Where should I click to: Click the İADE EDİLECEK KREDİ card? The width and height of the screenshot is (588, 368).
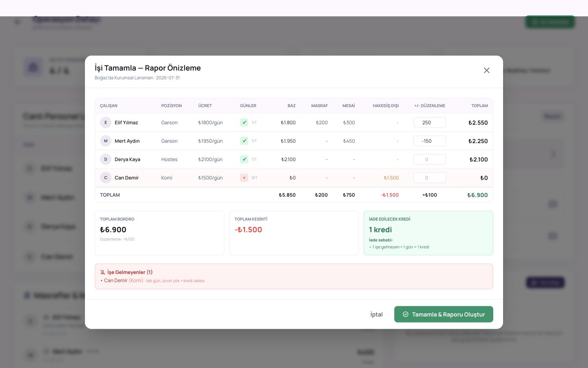pyautogui.click(x=428, y=233)
